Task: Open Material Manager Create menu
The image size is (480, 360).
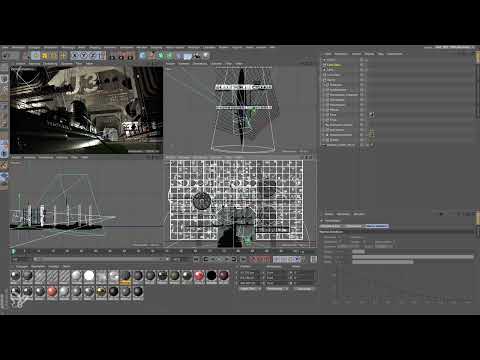Action: click(22, 267)
